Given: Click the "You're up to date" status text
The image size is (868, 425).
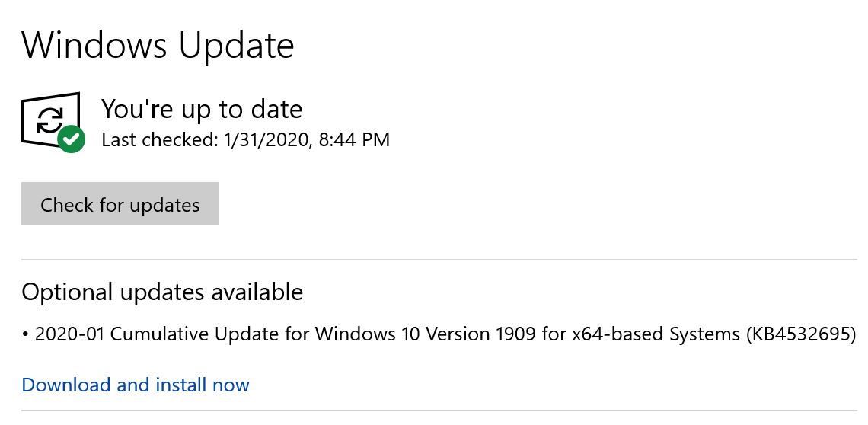Looking at the screenshot, I should pos(202,109).
